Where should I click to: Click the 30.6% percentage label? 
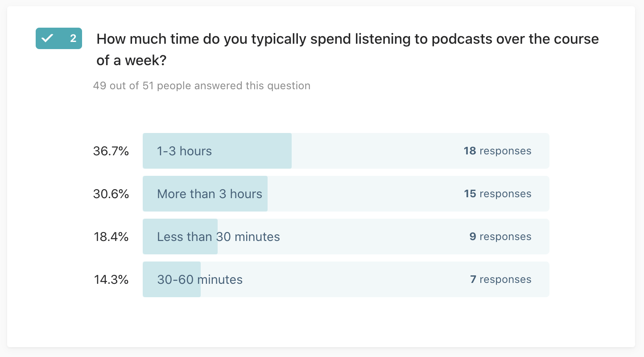pyautogui.click(x=111, y=194)
